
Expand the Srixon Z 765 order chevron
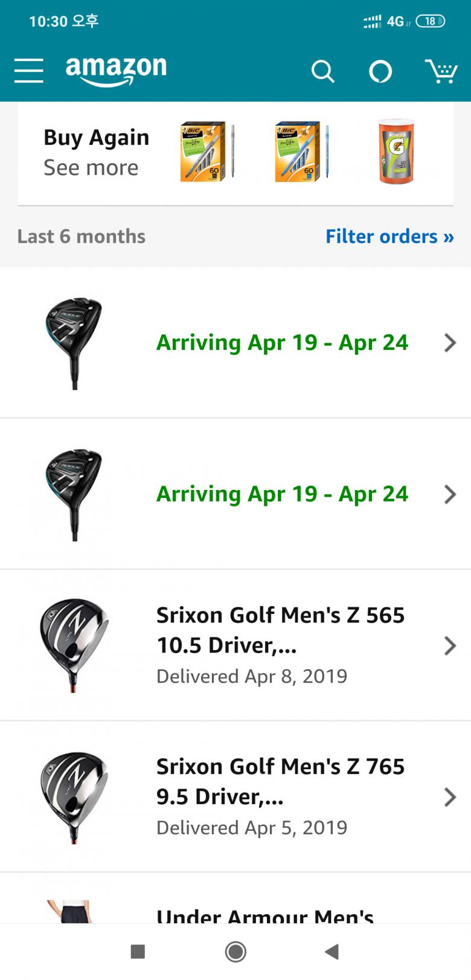tap(450, 797)
